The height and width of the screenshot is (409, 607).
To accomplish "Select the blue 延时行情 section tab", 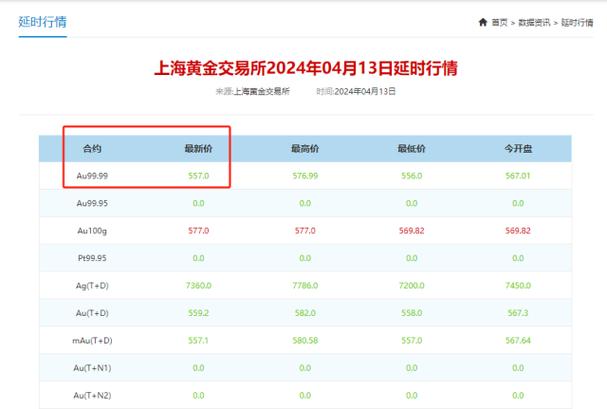I will click(43, 22).
